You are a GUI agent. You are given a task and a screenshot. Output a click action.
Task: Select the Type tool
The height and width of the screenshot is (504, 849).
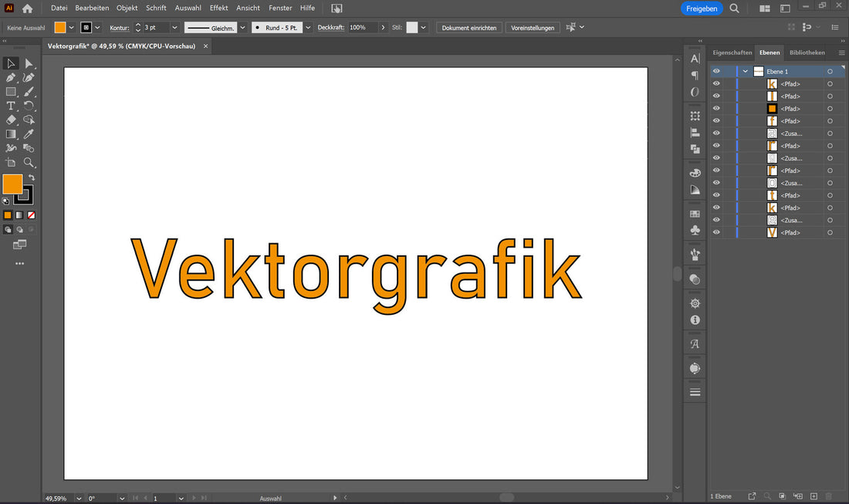(x=11, y=106)
